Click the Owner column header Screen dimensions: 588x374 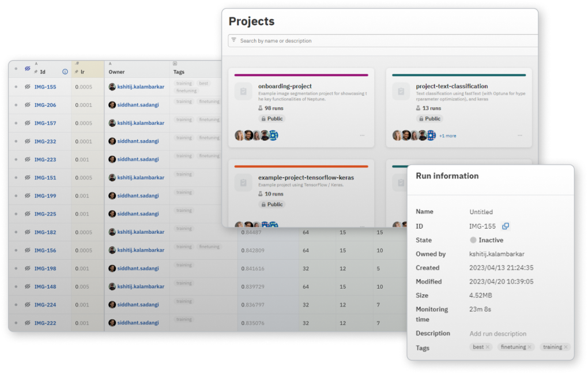click(x=116, y=72)
